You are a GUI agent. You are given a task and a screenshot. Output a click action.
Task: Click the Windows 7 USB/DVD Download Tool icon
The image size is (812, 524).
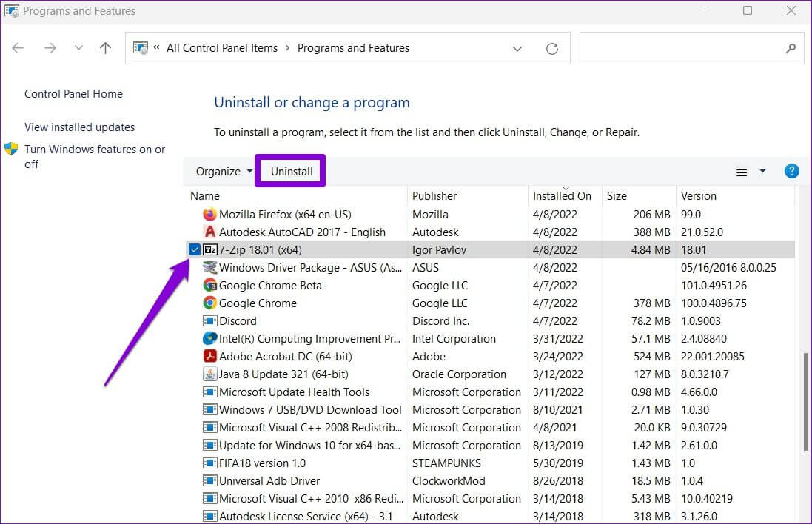209,409
